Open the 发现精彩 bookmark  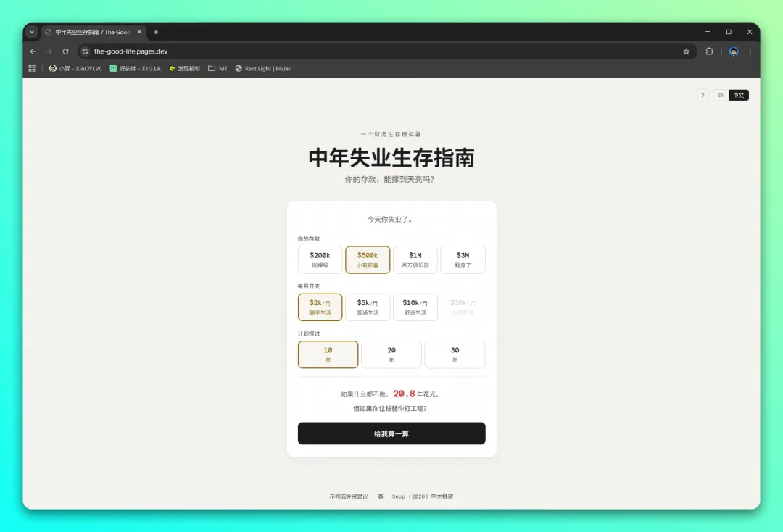pyautogui.click(x=184, y=68)
